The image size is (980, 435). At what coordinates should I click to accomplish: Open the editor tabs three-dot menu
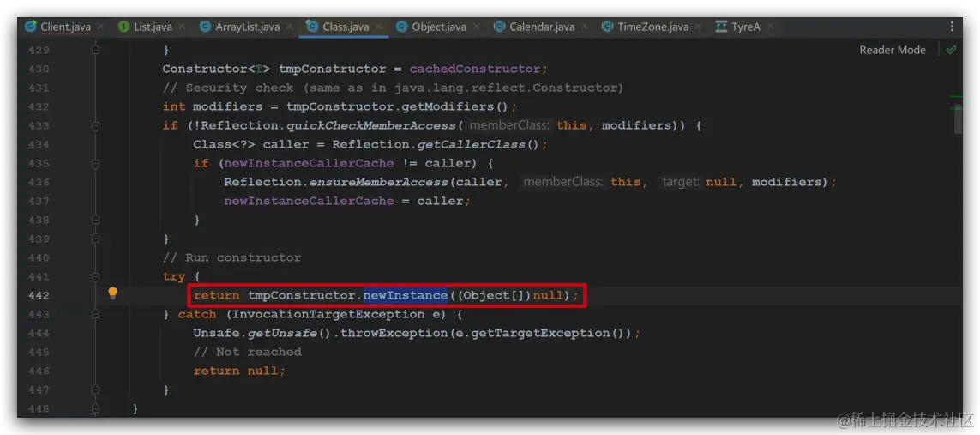click(952, 27)
